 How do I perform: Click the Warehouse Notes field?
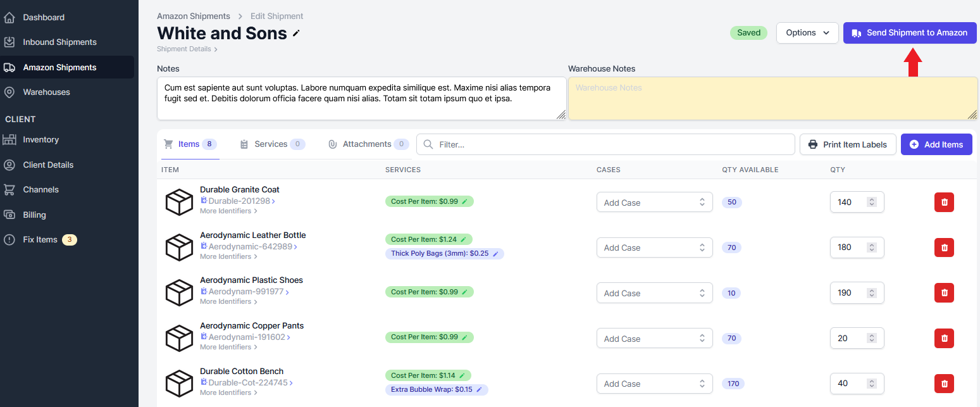pos(773,98)
